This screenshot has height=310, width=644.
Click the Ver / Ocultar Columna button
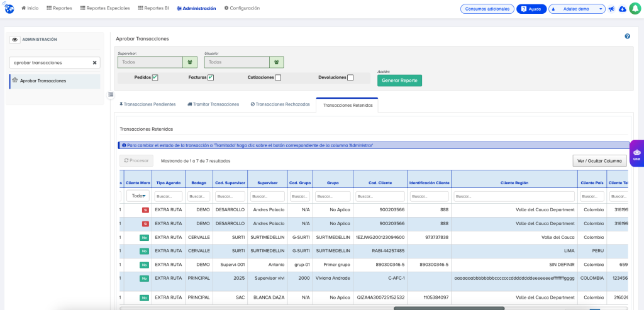coord(599,160)
